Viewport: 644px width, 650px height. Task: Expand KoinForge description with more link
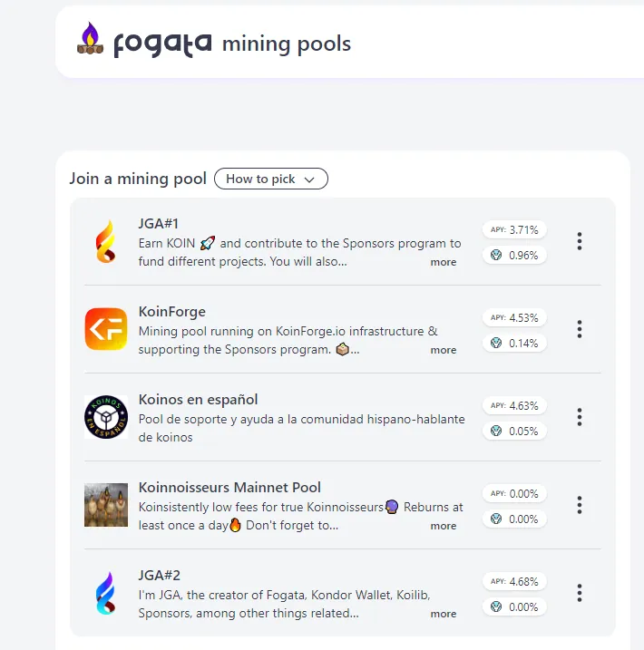pyautogui.click(x=444, y=350)
